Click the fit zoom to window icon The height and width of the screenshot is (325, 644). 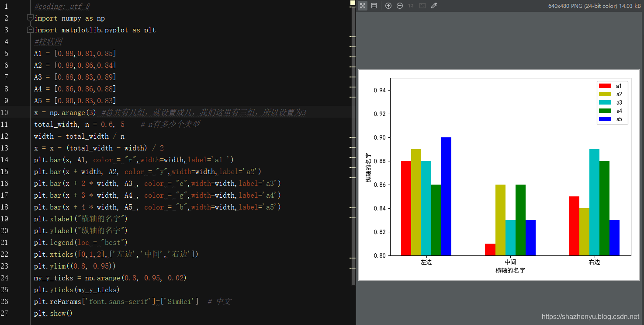pyautogui.click(x=422, y=6)
